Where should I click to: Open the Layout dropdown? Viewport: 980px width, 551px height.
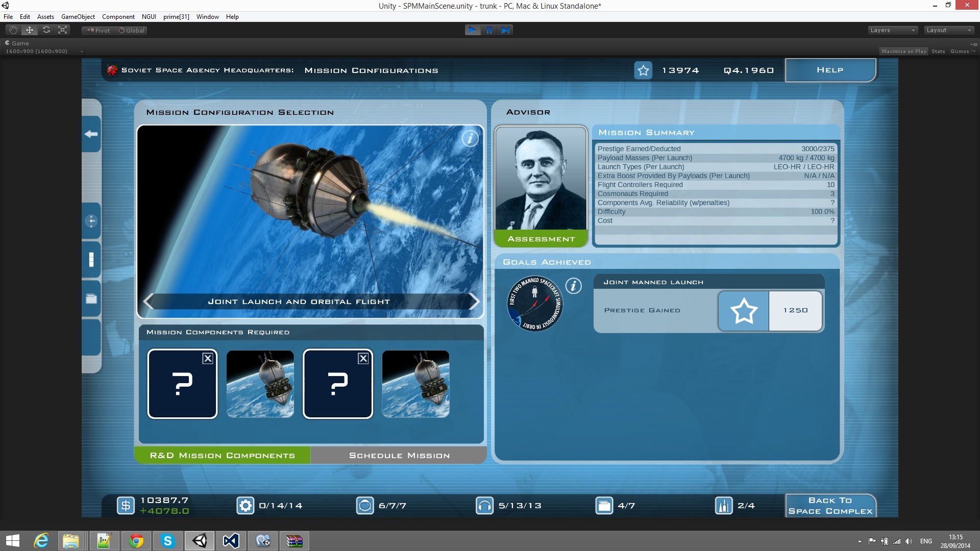point(949,30)
